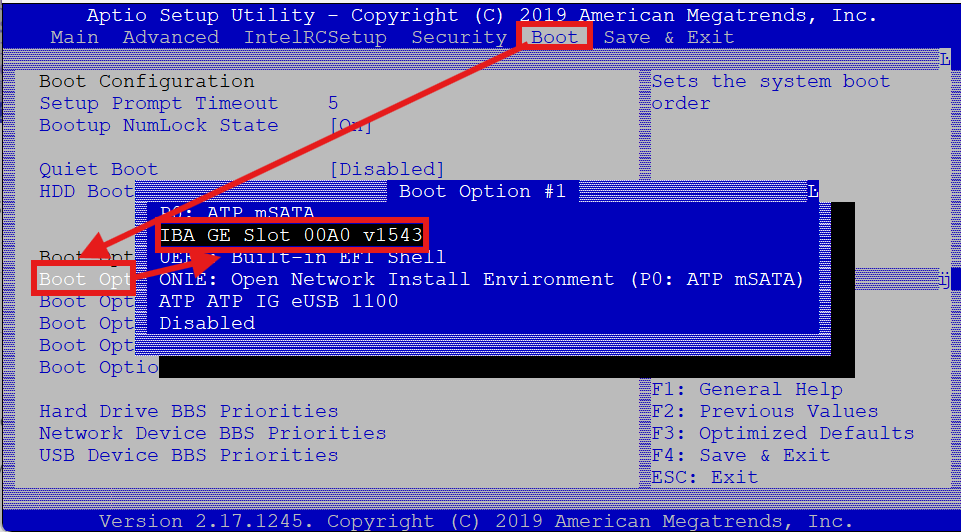Select ONIE: Open Network Install Environment
The height and width of the screenshot is (532, 961).
481,279
